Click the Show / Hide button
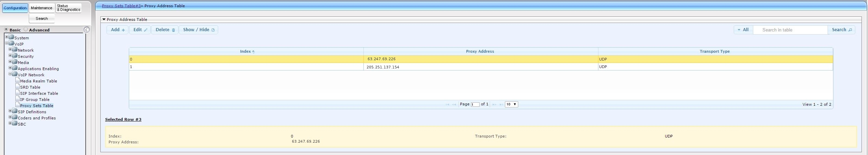This screenshot has height=155, width=868. pyautogui.click(x=198, y=30)
